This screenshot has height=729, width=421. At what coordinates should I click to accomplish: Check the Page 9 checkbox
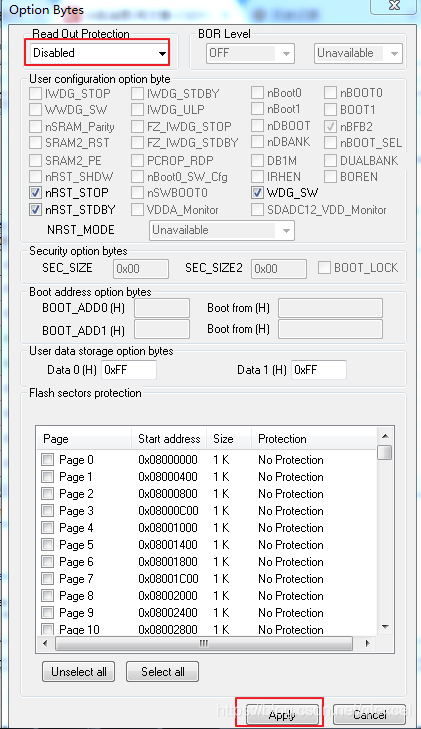click(47, 613)
